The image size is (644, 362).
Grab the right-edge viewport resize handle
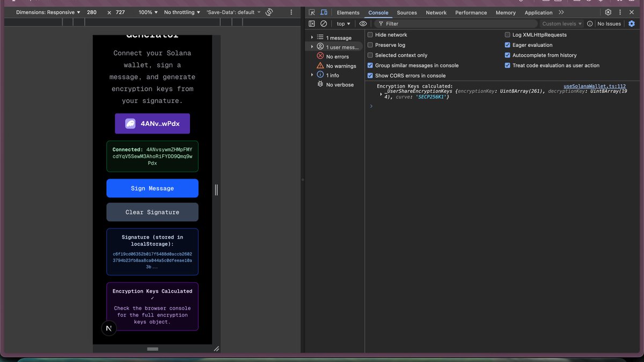[x=216, y=189]
